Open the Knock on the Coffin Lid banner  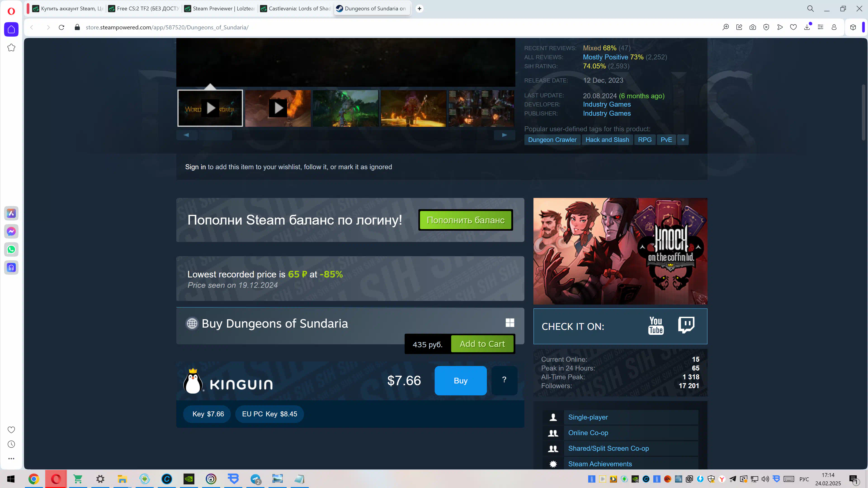point(620,251)
